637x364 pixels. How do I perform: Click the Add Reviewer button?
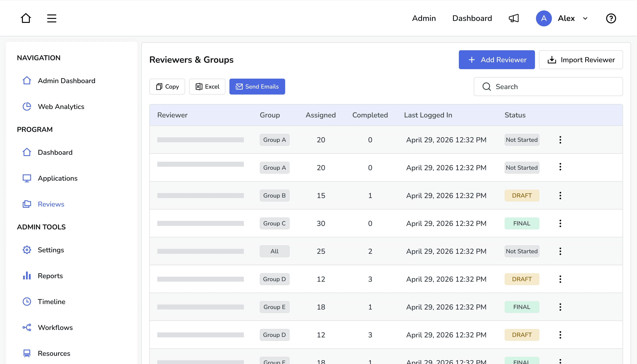(x=497, y=60)
